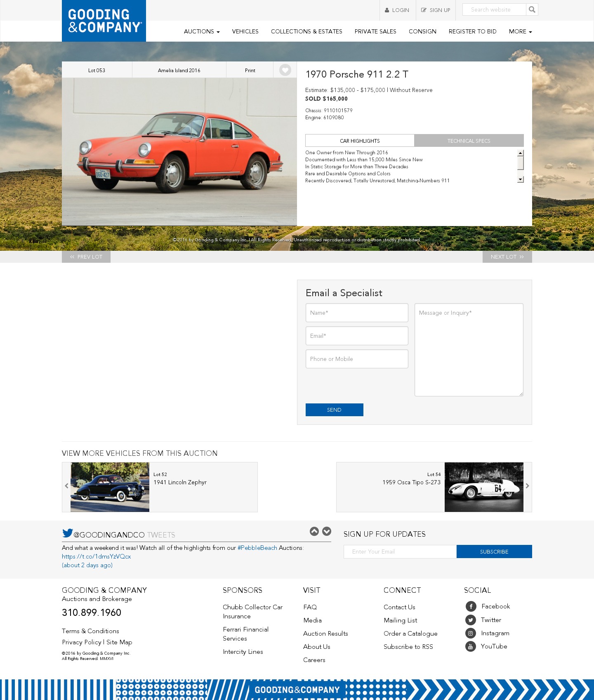This screenshot has height=700, width=594.
Task: Select the Car Highlights tab
Action: (x=360, y=141)
